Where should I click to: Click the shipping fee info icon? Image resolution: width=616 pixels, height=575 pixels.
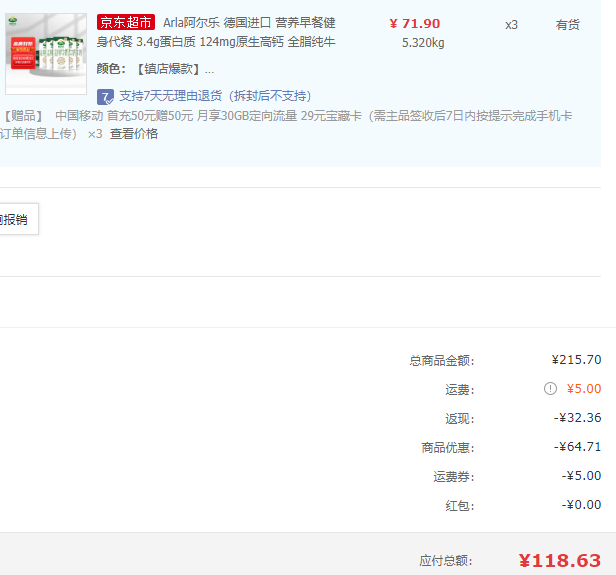[550, 389]
